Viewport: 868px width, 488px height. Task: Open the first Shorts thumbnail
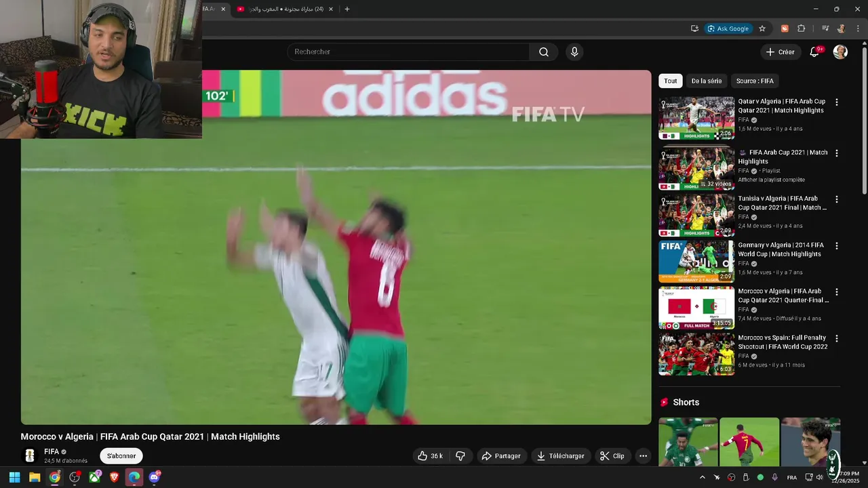coord(688,442)
